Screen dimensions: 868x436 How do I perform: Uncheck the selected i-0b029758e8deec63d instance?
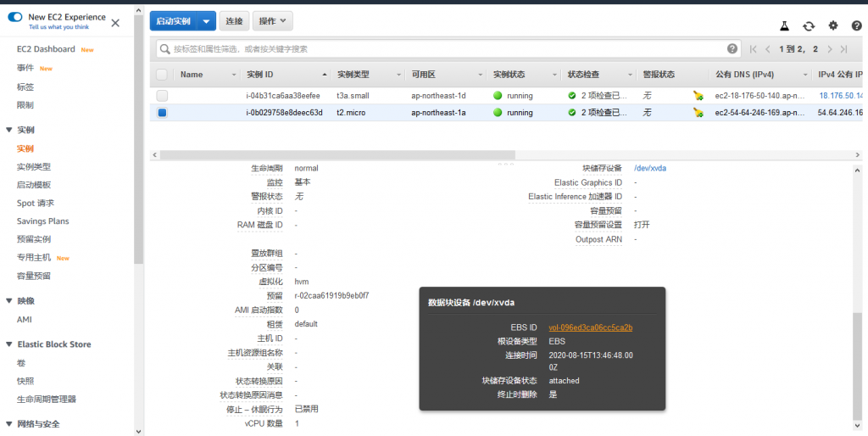click(x=162, y=113)
